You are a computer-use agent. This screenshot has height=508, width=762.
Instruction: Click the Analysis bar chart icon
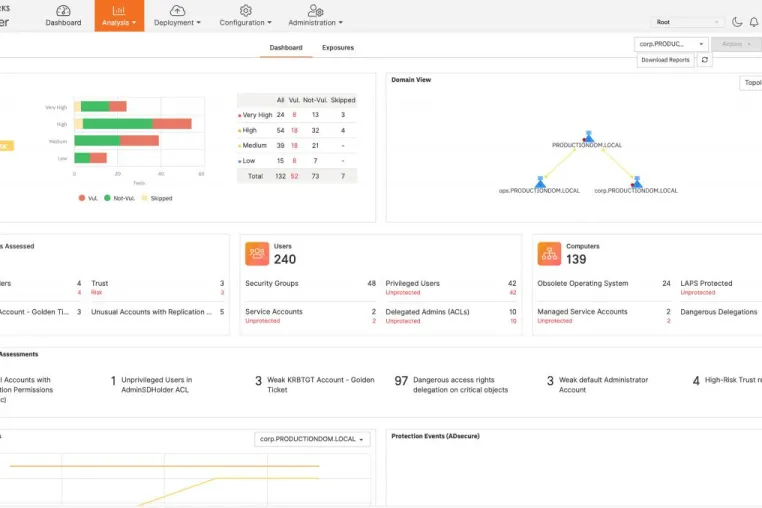pyautogui.click(x=119, y=10)
